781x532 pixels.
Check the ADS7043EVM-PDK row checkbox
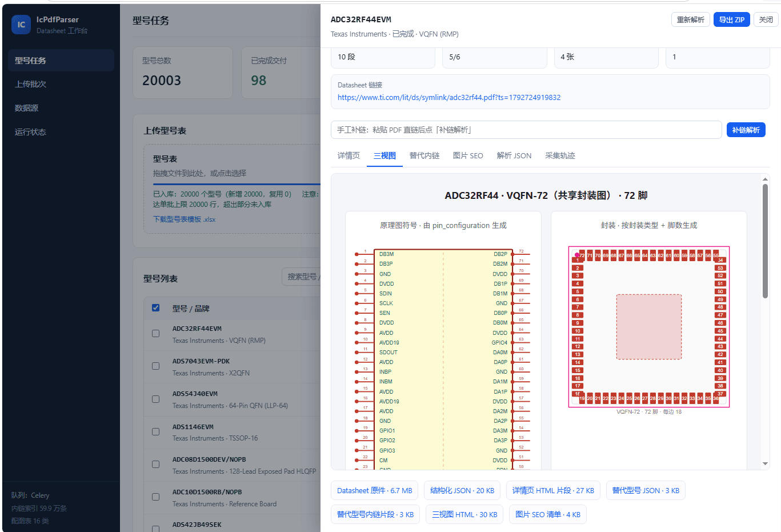click(x=155, y=366)
